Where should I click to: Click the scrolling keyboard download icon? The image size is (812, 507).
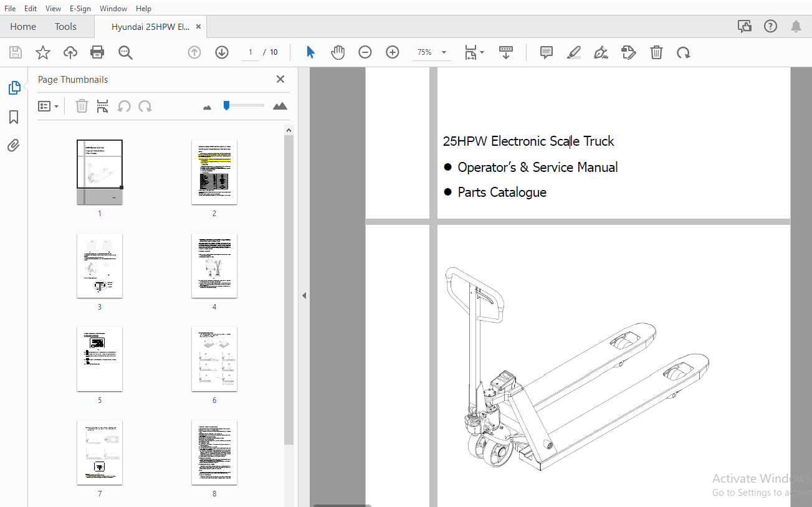[506, 52]
